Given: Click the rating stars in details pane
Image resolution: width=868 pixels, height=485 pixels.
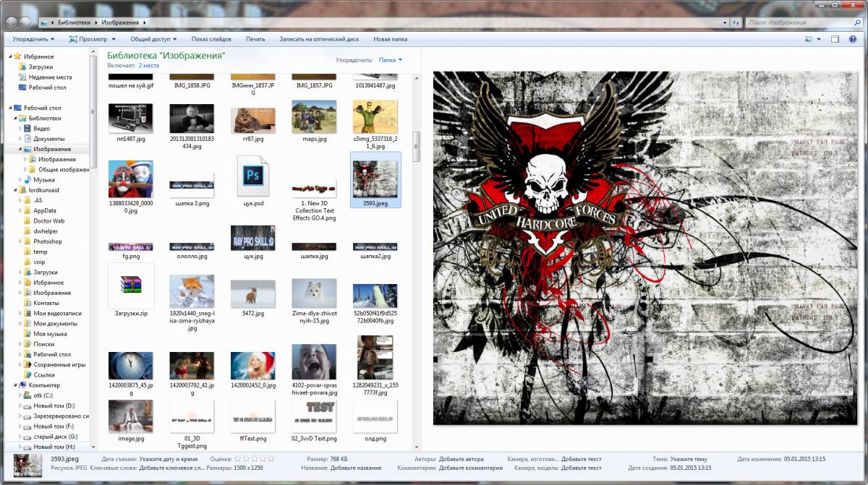Looking at the screenshot, I should pyautogui.click(x=255, y=459).
